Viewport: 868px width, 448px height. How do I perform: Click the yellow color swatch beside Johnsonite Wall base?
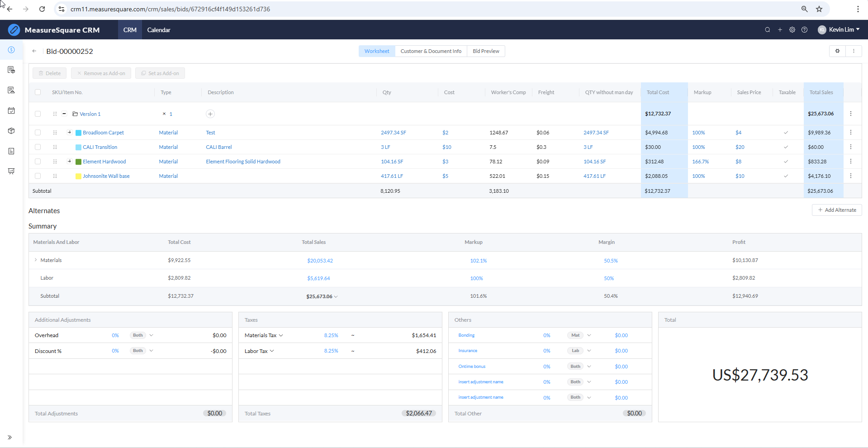[x=78, y=176]
